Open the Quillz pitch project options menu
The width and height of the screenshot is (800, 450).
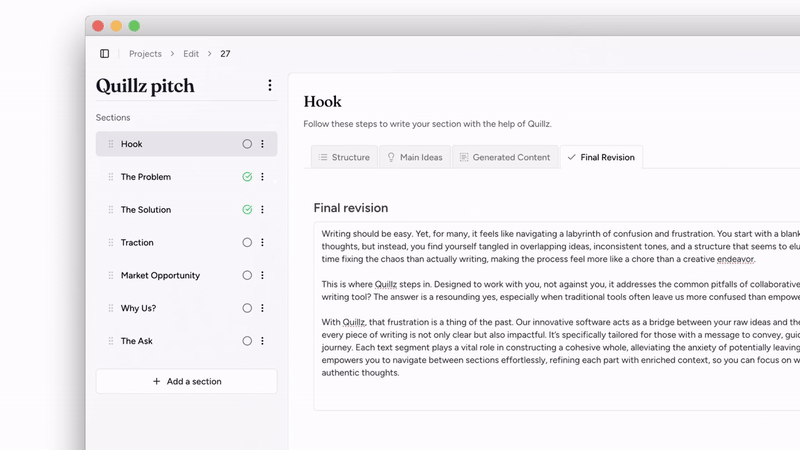pos(270,86)
